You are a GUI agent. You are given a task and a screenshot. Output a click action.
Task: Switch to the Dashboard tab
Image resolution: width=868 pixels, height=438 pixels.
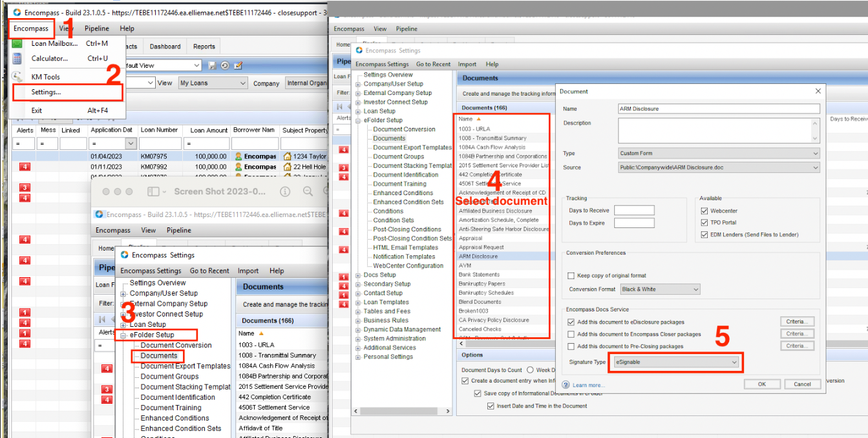[x=165, y=47]
